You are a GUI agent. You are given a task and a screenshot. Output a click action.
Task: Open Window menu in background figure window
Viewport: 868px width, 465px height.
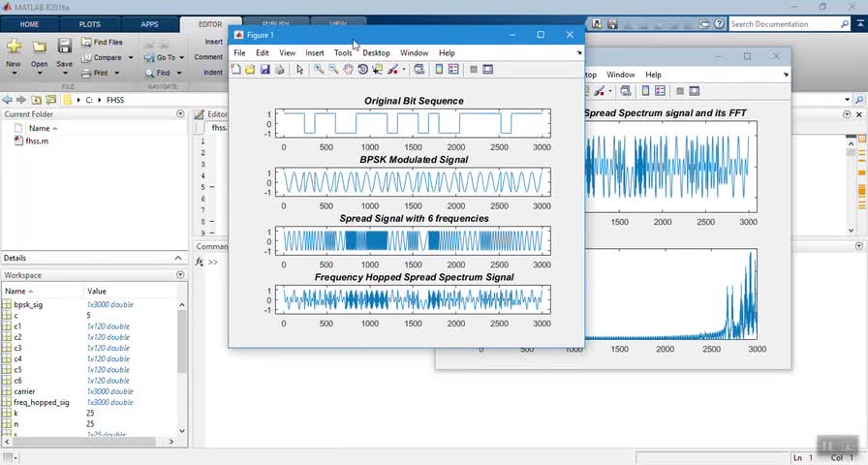pos(621,75)
